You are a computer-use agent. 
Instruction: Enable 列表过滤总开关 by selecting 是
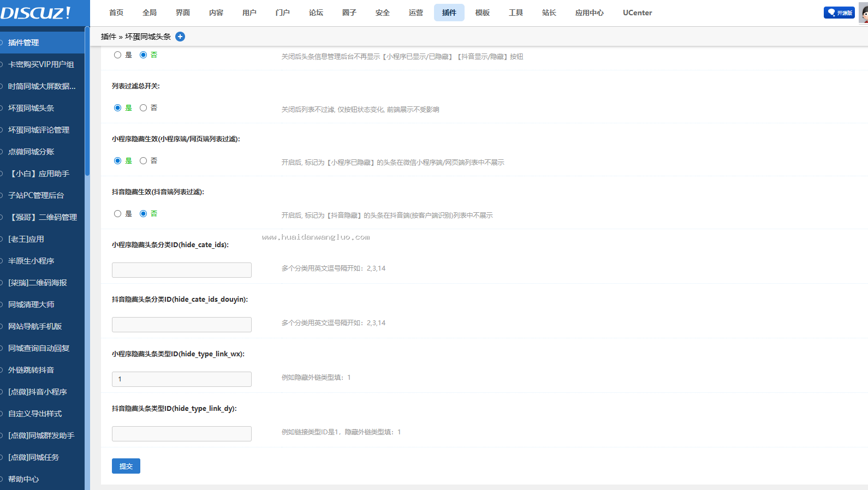coord(117,108)
